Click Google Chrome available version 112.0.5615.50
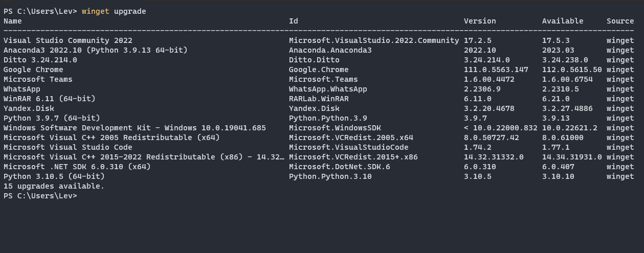Screen dimensions: 644x253 572,70
